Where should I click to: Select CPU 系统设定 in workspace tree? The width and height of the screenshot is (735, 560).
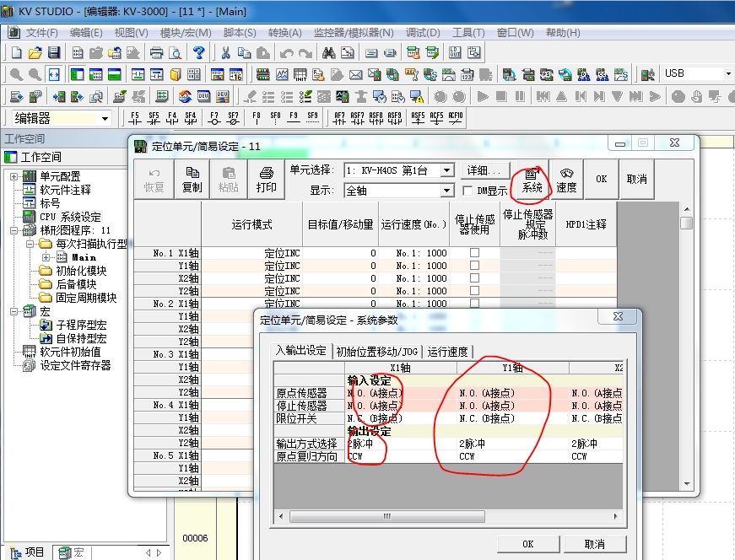click(70, 217)
